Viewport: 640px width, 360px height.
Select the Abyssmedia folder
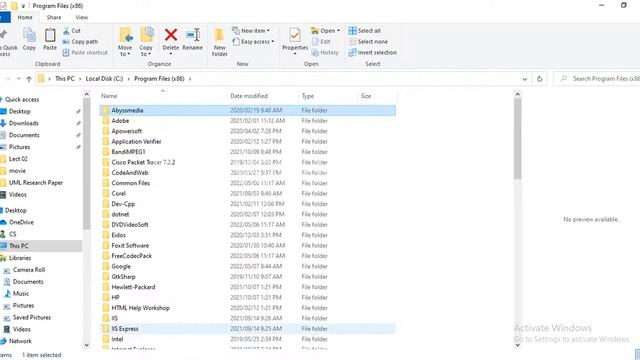(248, 110)
